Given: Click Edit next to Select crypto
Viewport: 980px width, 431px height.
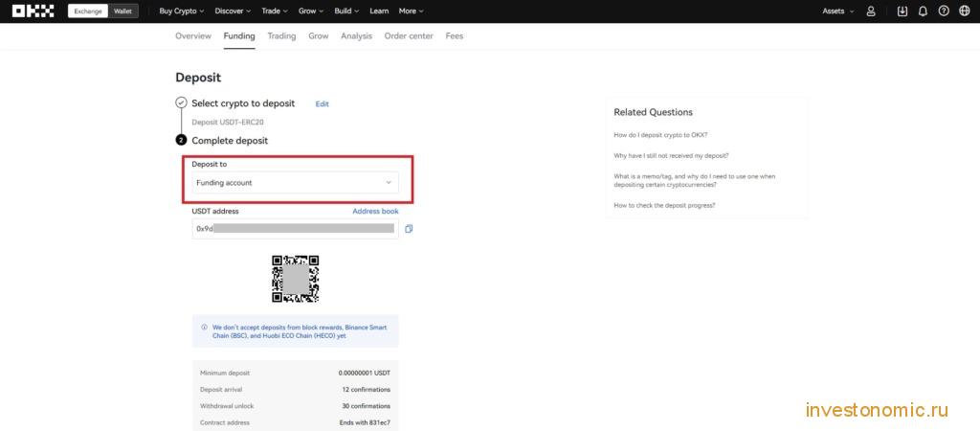Looking at the screenshot, I should [322, 103].
